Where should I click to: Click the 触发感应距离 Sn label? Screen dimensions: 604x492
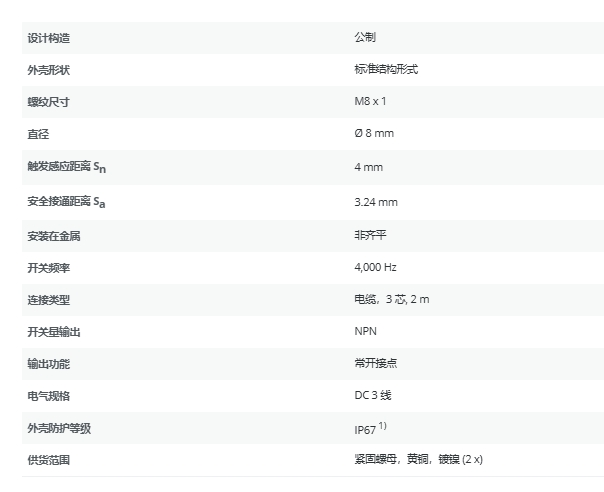click(67, 168)
